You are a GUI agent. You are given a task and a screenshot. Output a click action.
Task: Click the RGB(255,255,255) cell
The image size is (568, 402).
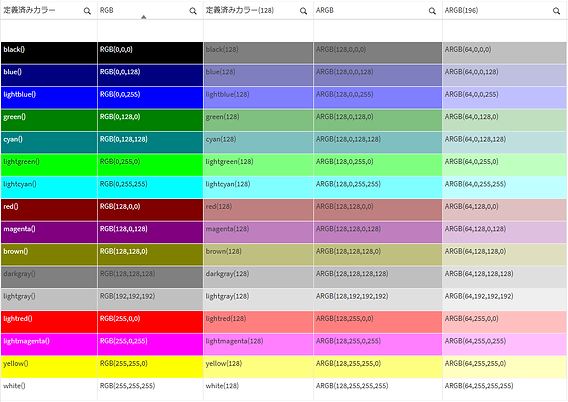pyautogui.click(x=150, y=389)
